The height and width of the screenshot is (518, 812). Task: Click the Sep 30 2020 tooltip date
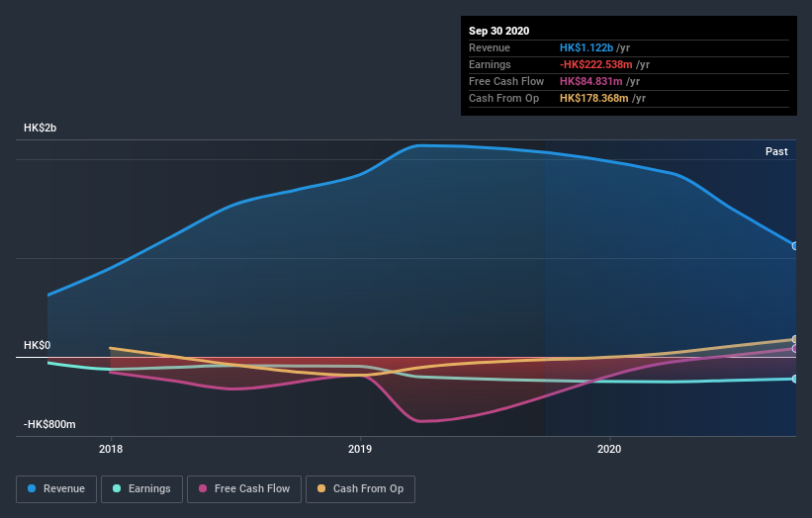498,31
